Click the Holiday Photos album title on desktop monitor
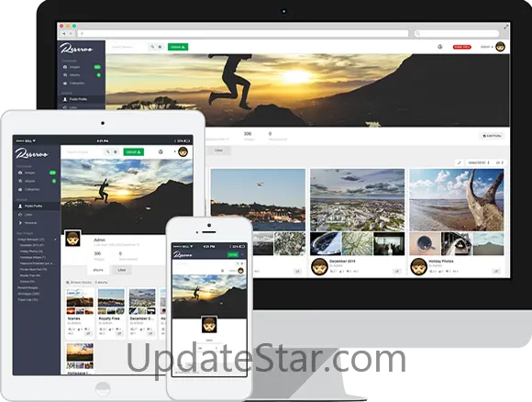This screenshot has height=402, width=532. click(440, 261)
